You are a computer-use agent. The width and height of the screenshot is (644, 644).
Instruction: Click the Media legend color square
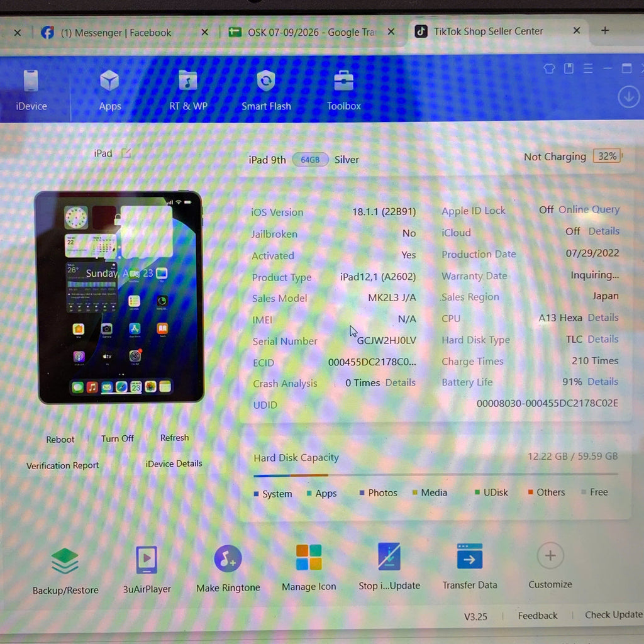pyautogui.click(x=415, y=492)
